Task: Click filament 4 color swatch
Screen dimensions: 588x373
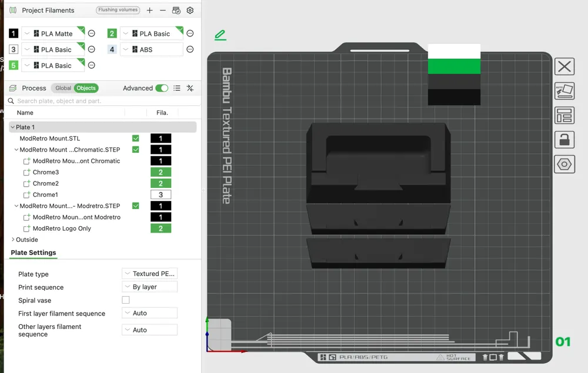Action: coord(112,49)
